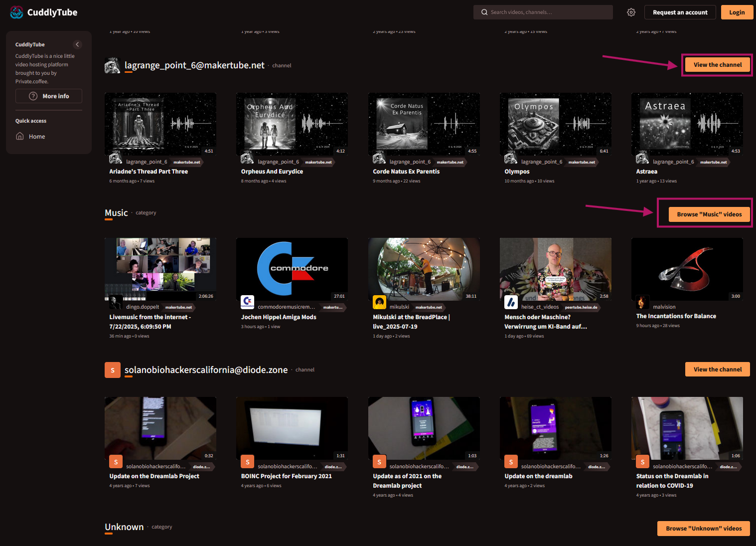This screenshot has height=546, width=756.
Task: Open the settings gear icon
Action: pyautogui.click(x=631, y=12)
